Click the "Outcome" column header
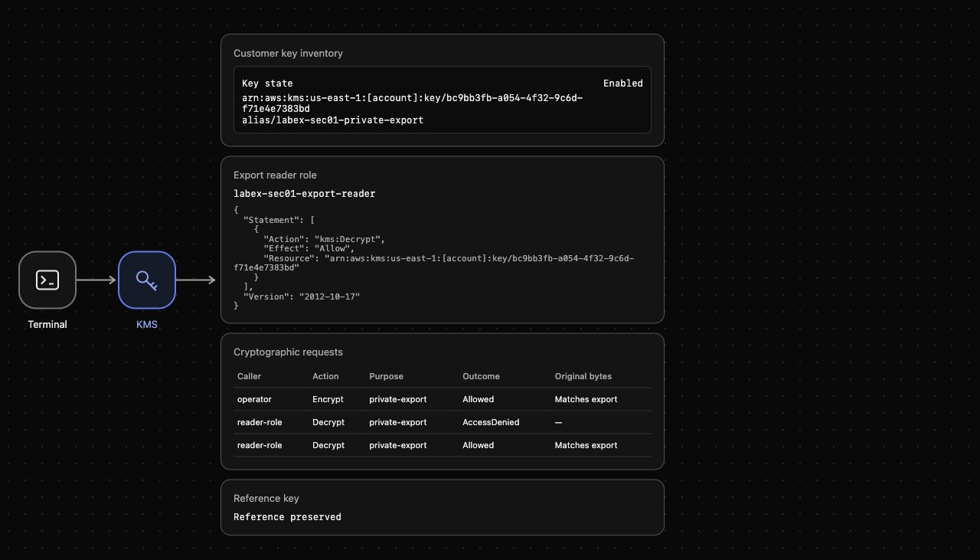The image size is (980, 560). coord(481,377)
